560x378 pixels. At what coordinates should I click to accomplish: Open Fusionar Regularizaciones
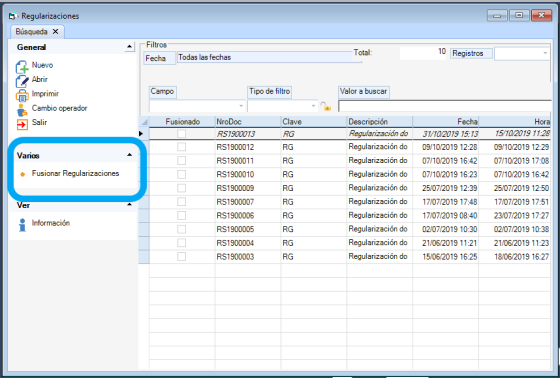pyautogui.click(x=75, y=173)
